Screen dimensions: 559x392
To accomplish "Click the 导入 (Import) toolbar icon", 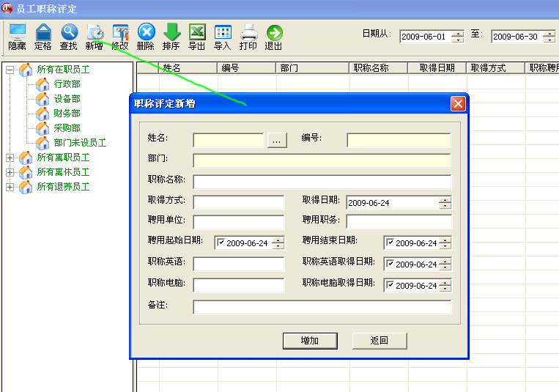I will [223, 37].
